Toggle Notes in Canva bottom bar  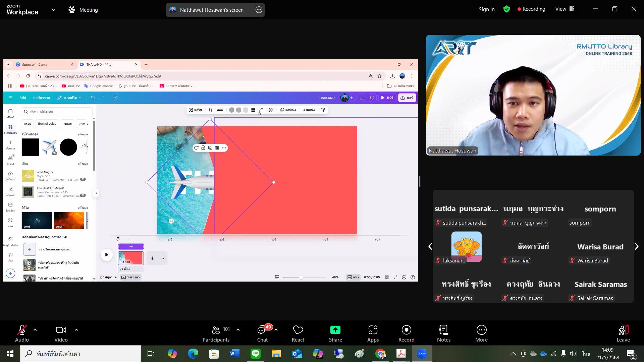(108, 277)
